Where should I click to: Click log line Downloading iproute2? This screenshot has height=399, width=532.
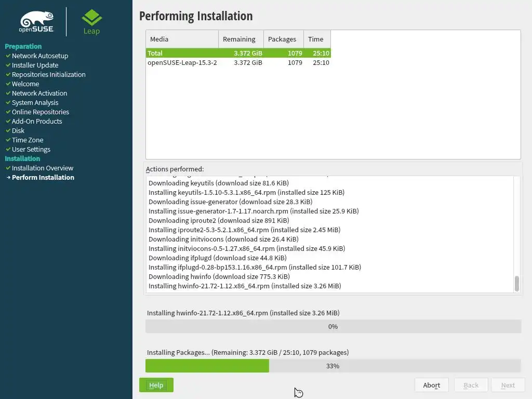coord(219,220)
